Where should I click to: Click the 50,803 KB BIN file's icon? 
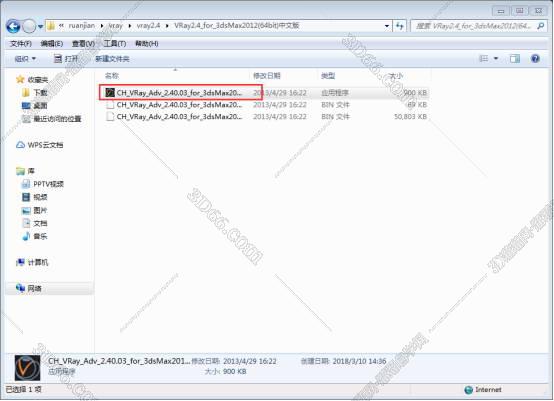point(110,116)
